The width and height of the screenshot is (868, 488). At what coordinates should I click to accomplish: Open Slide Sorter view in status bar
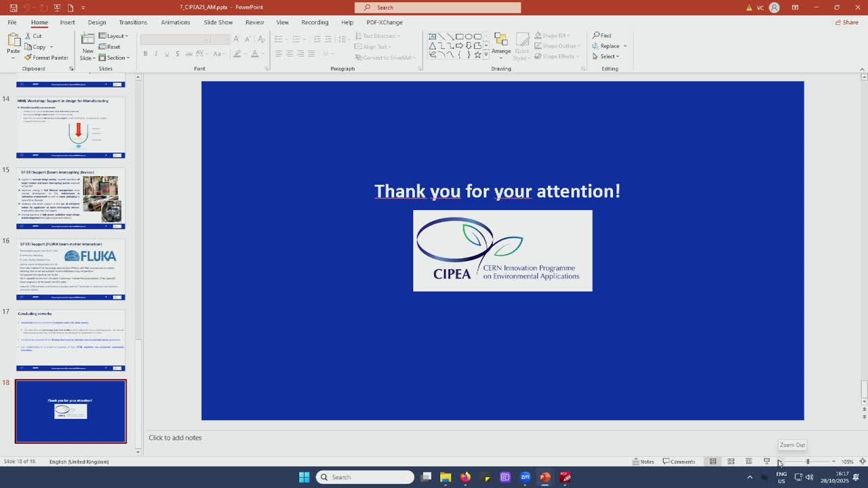pos(731,462)
